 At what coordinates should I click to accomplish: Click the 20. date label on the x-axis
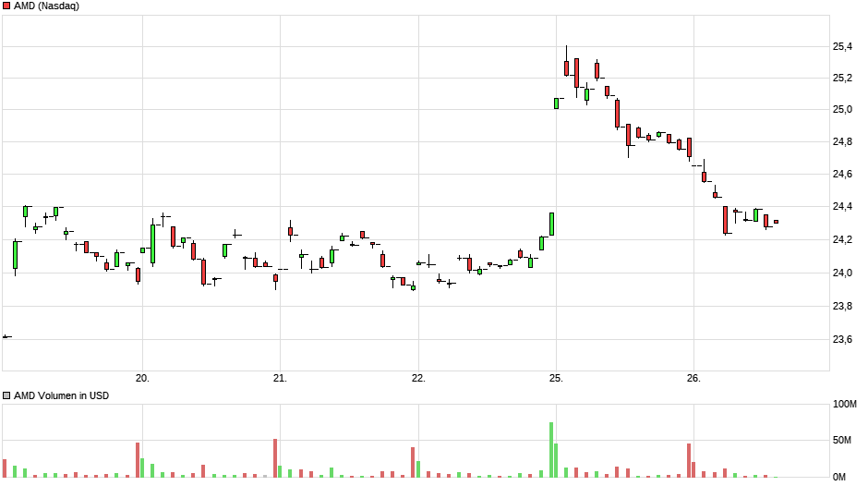click(x=142, y=378)
